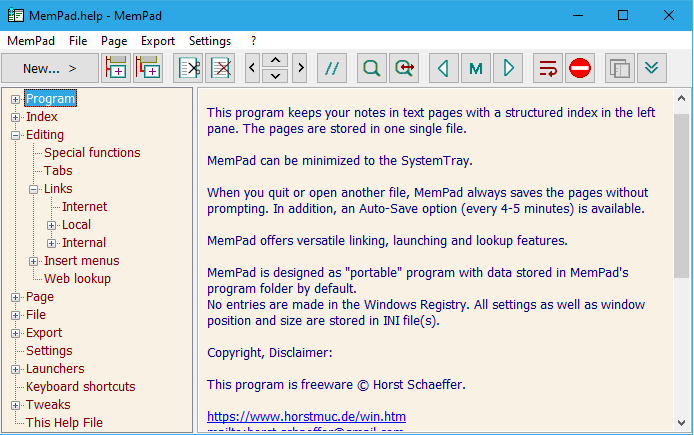This screenshot has width=694, height=435.
Task: Click the New... page button
Action: (50, 68)
